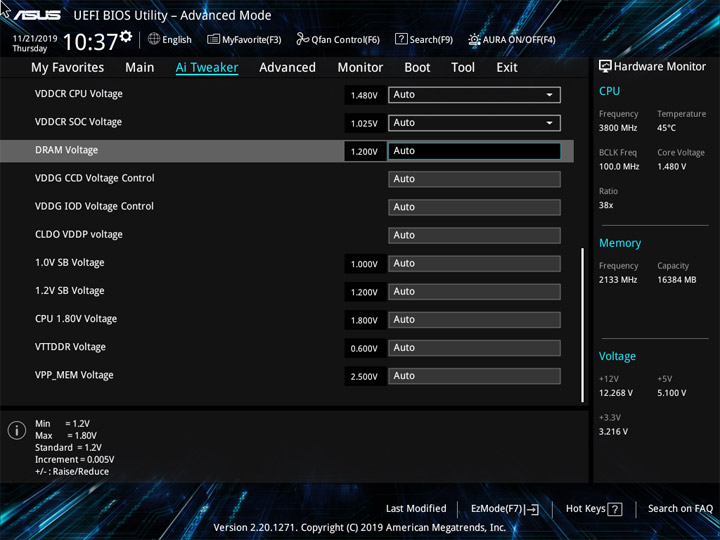
Task: Switch to My Favorites tab
Action: click(x=68, y=68)
